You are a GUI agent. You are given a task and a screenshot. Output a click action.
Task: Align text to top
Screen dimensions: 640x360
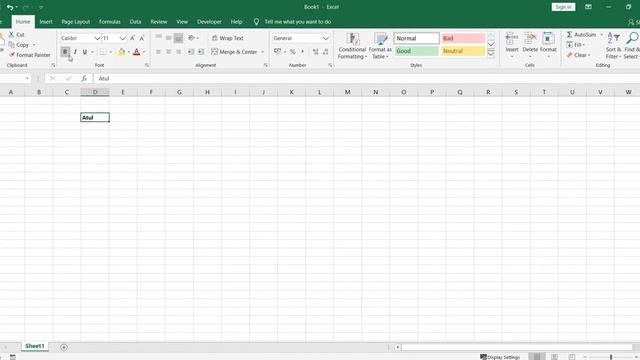click(x=159, y=38)
